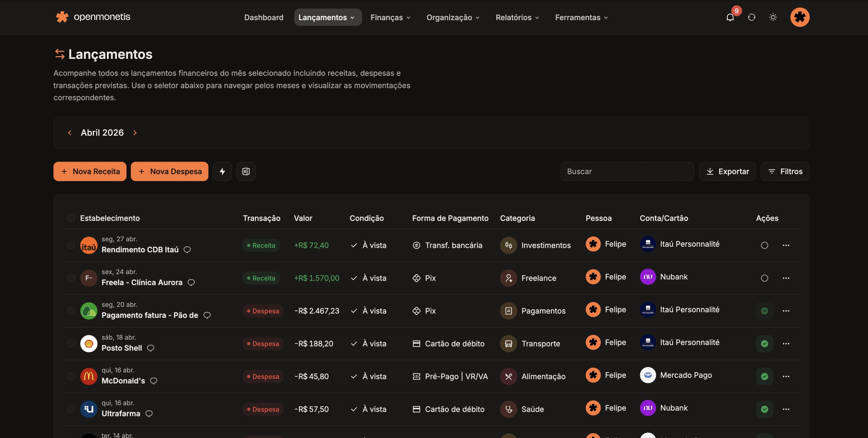The height and width of the screenshot is (438, 868).
Task: Select the Rendimento CDB Itaú row checkbox
Action: (x=71, y=245)
